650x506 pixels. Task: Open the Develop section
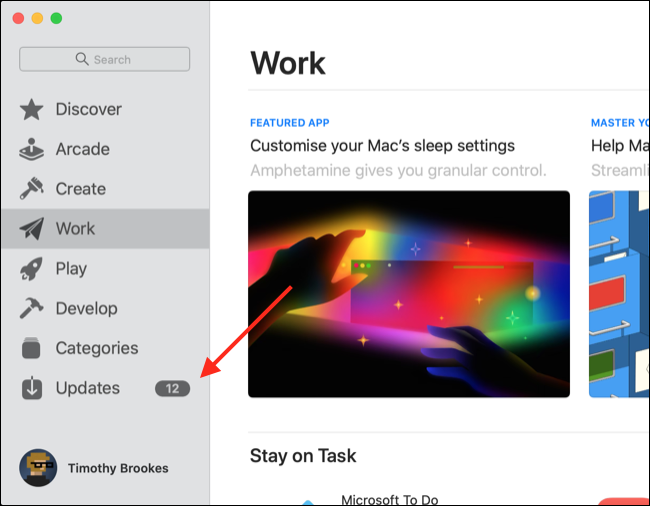105,308
